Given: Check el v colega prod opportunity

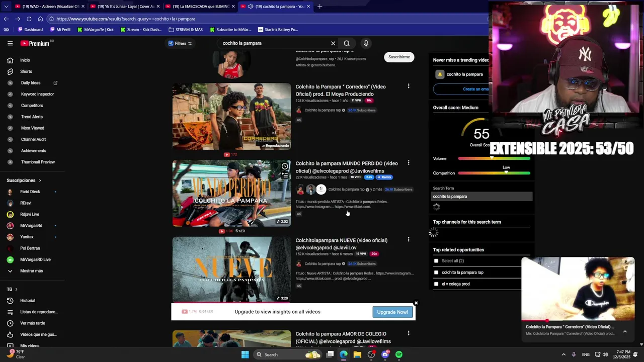Looking at the screenshot, I should [x=436, y=284].
